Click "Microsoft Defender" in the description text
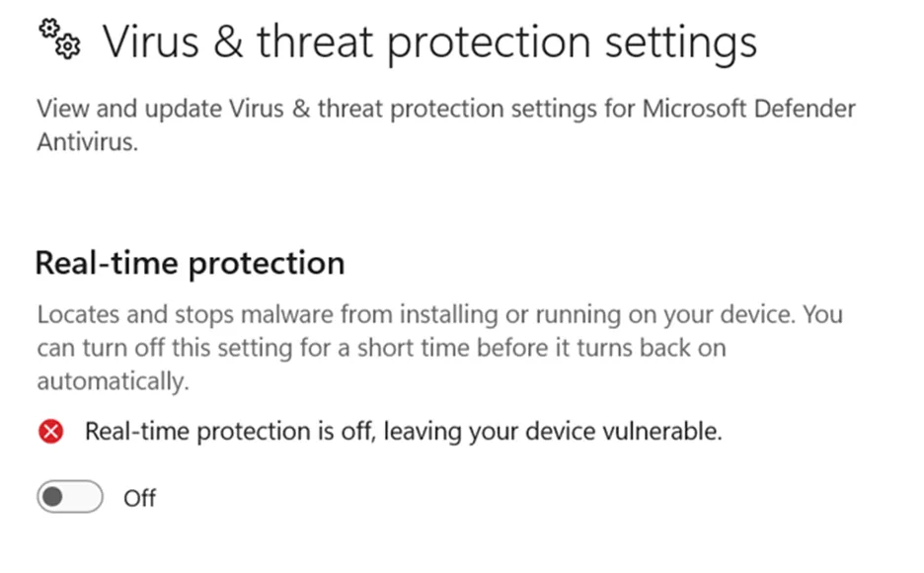Image resolution: width=924 pixels, height=573 pixels. pos(748,109)
